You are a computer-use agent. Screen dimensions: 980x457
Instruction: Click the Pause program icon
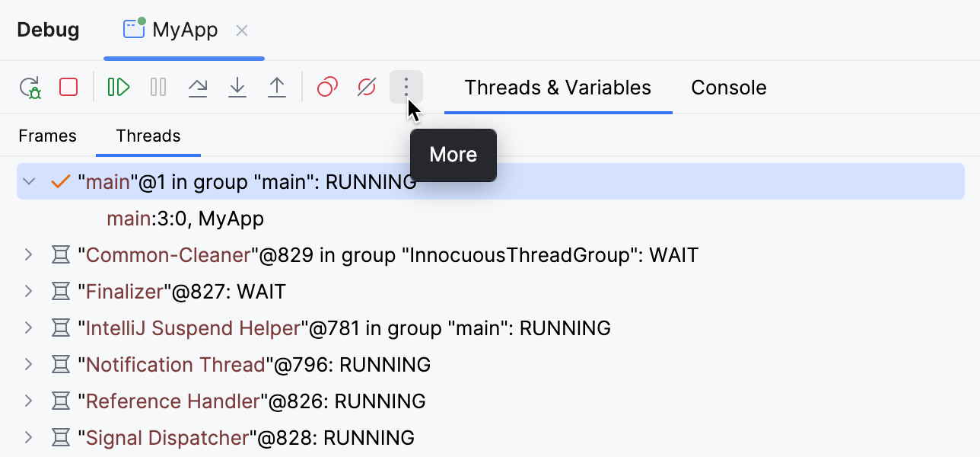tap(158, 87)
